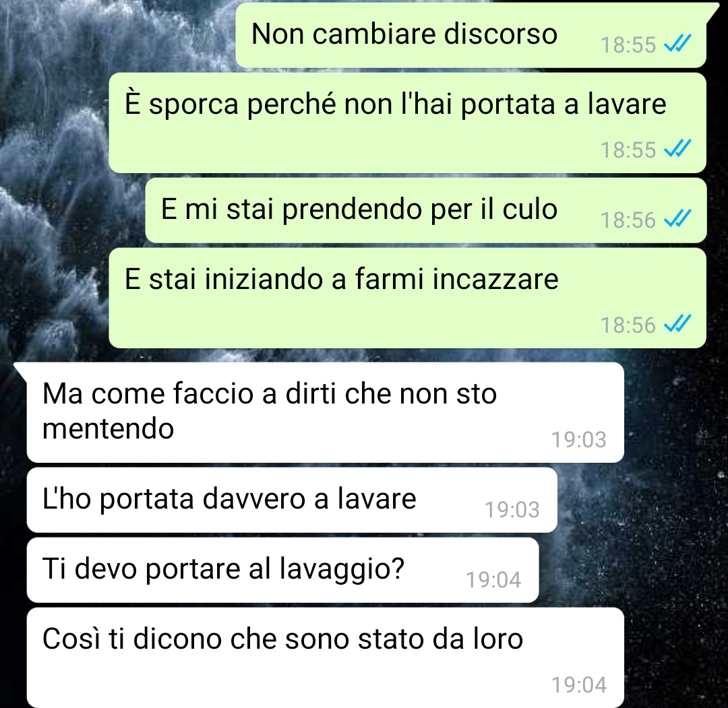The image size is (728, 708).
Task: Select the 'E mi stai prendendo per il culo' bubble
Action: click(426, 210)
